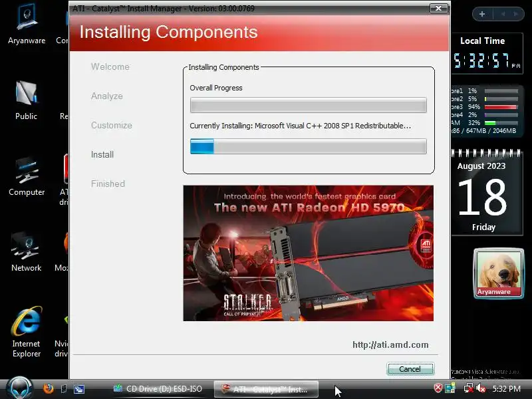Select the Install step in the sidebar
The height and width of the screenshot is (399, 532).
point(102,154)
